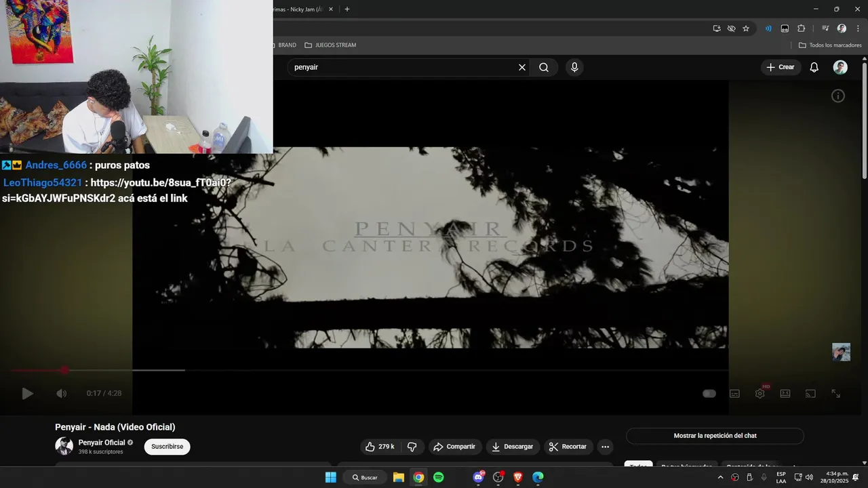Clear the penyair search text
The height and width of the screenshot is (488, 868).
522,67
